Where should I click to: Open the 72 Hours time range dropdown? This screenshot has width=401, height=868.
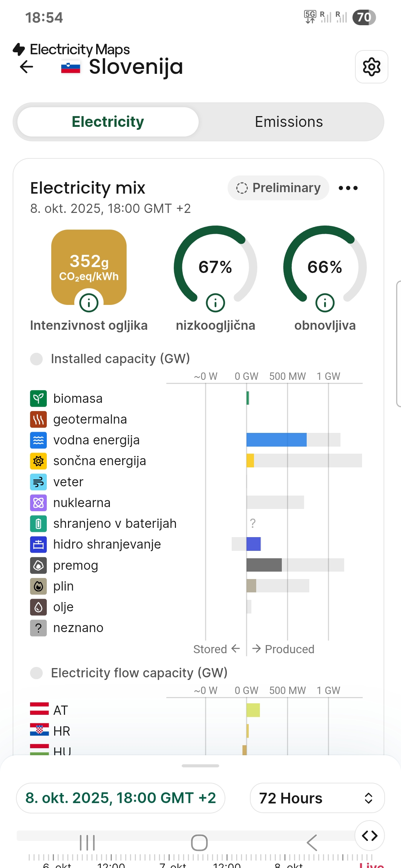317,798
